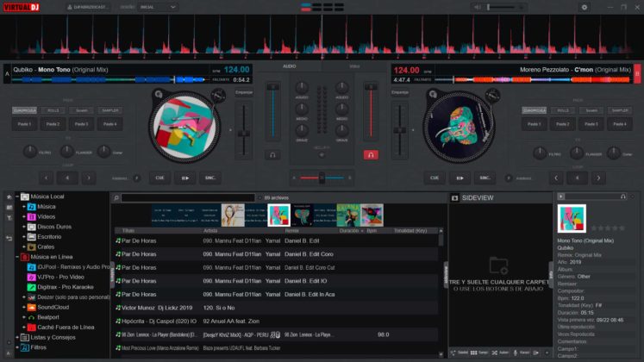Image resolution: width=644 pixels, height=362 pixels.
Task: Select Cuadrícula pad mode on right deck
Action: (x=534, y=110)
